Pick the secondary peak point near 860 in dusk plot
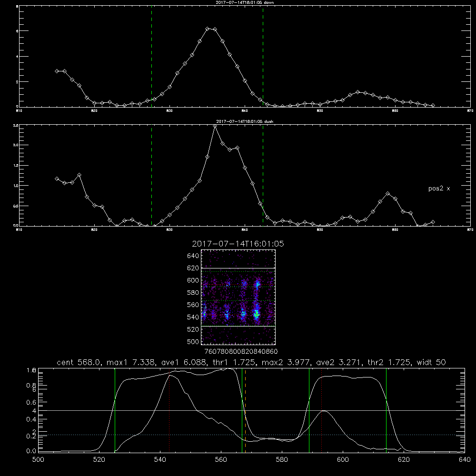 (x=387, y=193)
